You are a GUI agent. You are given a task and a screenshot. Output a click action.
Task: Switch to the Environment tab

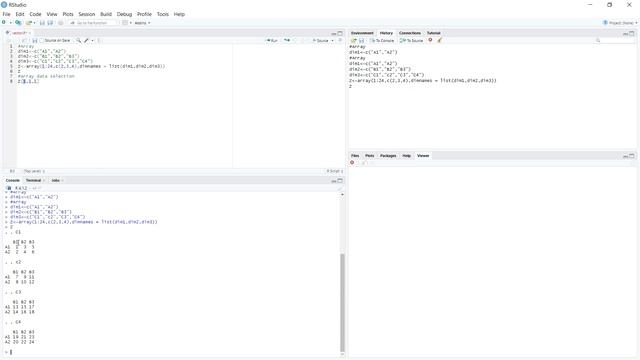click(362, 33)
